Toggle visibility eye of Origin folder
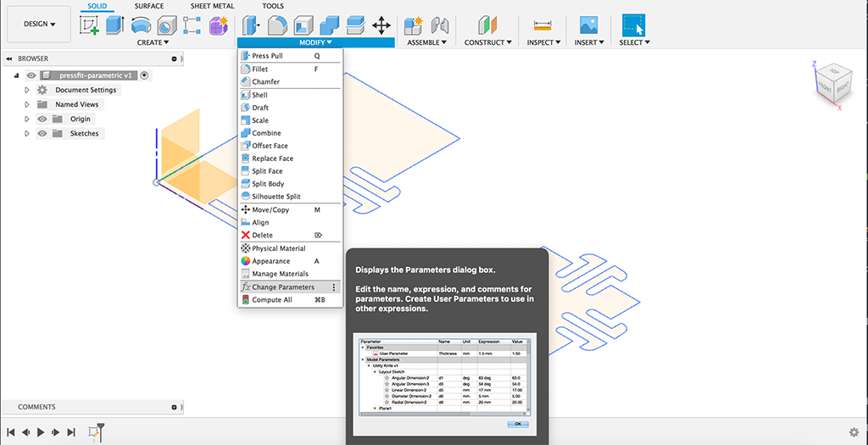The width and height of the screenshot is (868, 445). [42, 119]
